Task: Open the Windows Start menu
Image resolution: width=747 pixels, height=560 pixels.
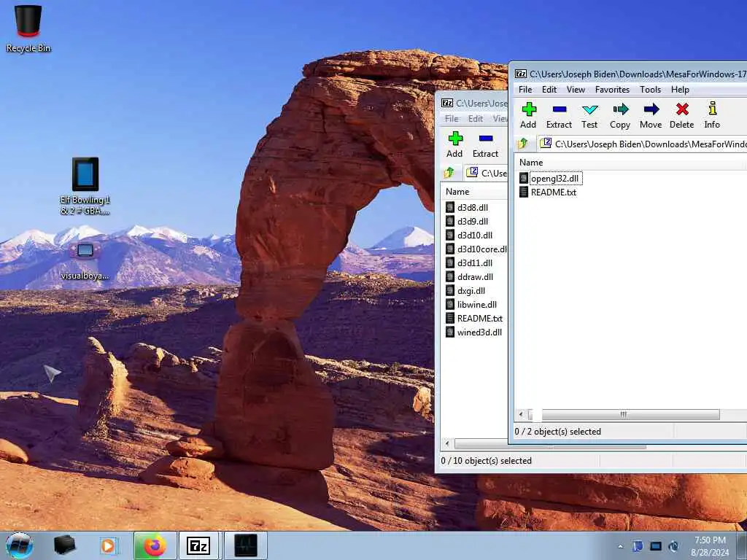Action: (x=20, y=545)
